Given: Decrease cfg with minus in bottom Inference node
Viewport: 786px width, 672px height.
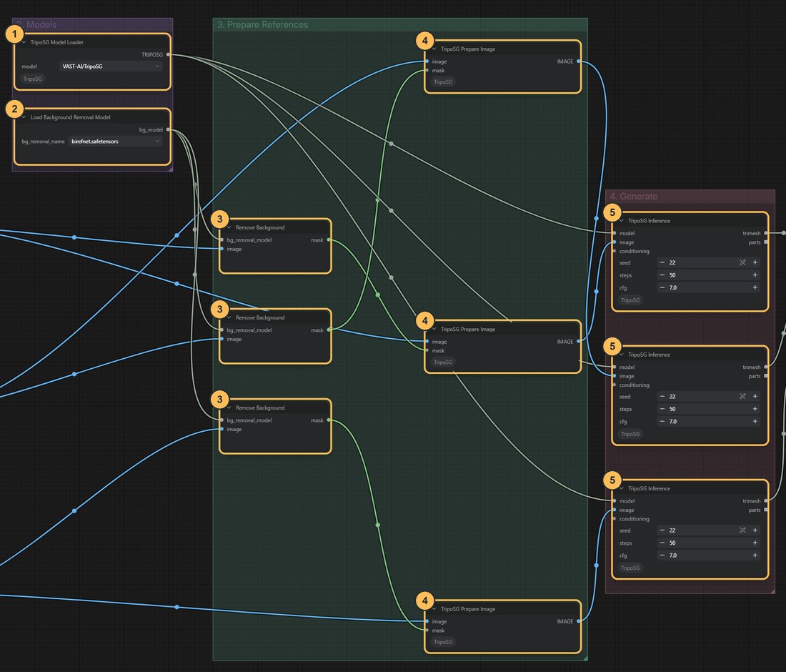Looking at the screenshot, I should 662,555.
